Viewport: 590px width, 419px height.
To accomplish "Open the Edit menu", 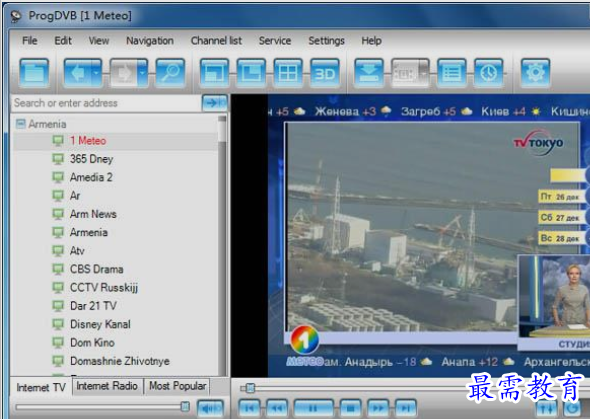I will [x=63, y=41].
